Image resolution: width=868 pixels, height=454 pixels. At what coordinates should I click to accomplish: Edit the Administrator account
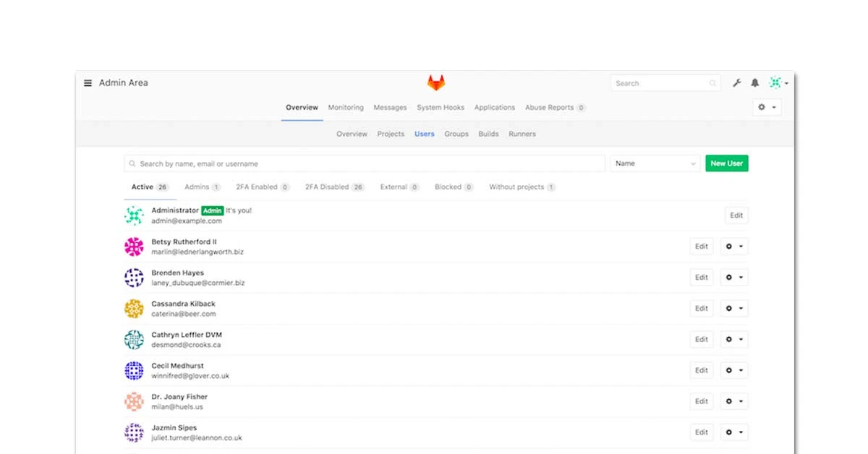736,215
